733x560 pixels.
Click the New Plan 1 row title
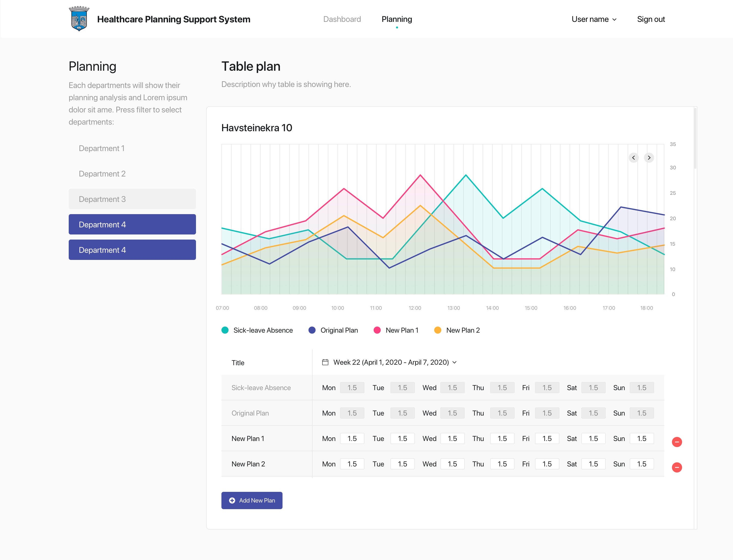click(x=248, y=439)
